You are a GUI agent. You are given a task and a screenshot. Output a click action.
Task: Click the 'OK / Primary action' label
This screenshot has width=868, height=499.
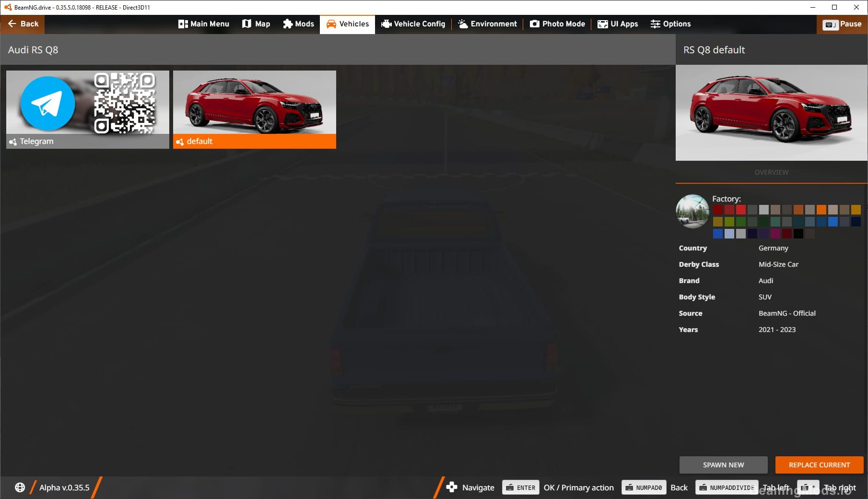[579, 487]
